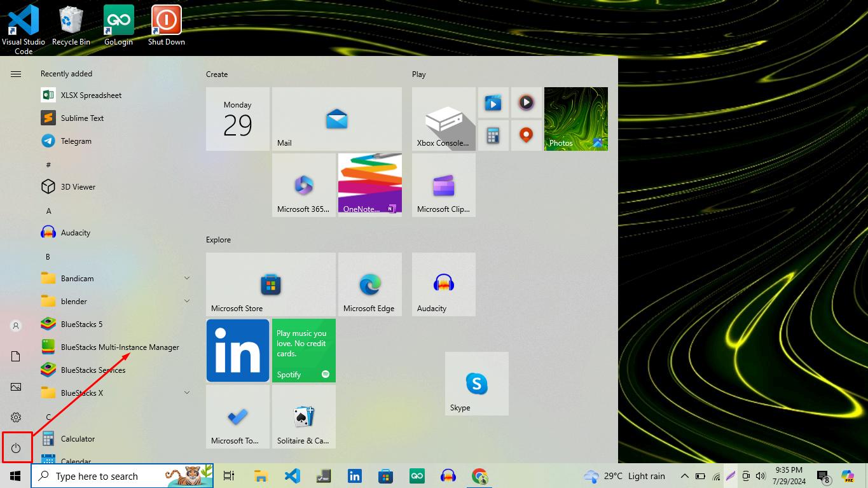Click the Play tile group heading
The height and width of the screenshot is (488, 868).
[418, 74]
